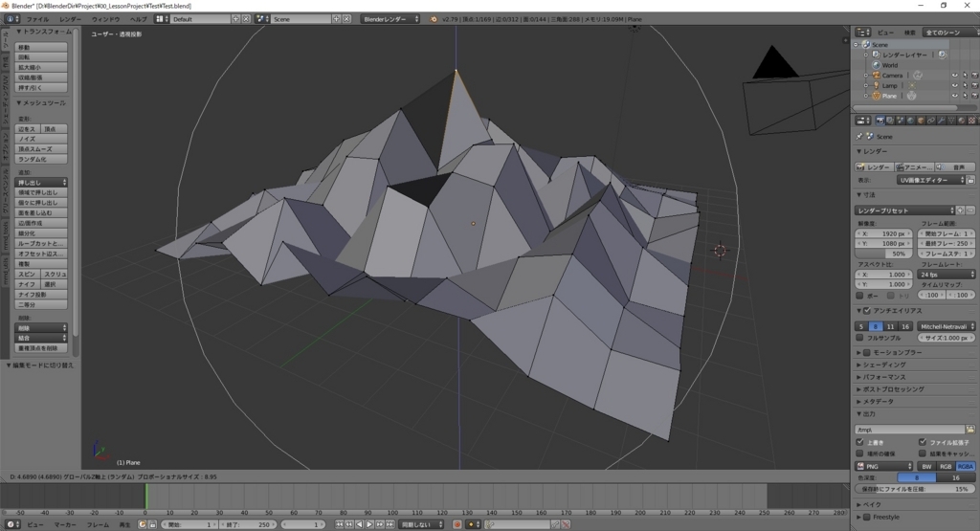Adjust the 色深度 8/16 selector
Image resolution: width=980 pixels, height=531 pixels.
[x=936, y=478]
